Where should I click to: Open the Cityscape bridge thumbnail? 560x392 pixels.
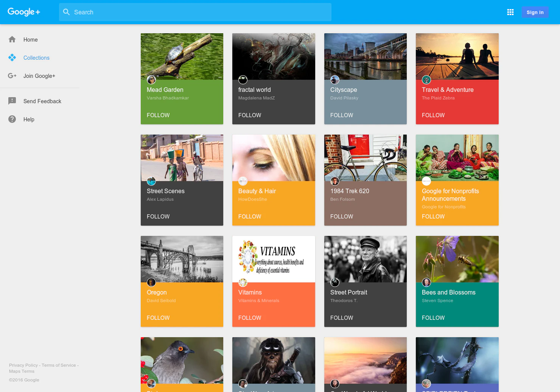366,56
